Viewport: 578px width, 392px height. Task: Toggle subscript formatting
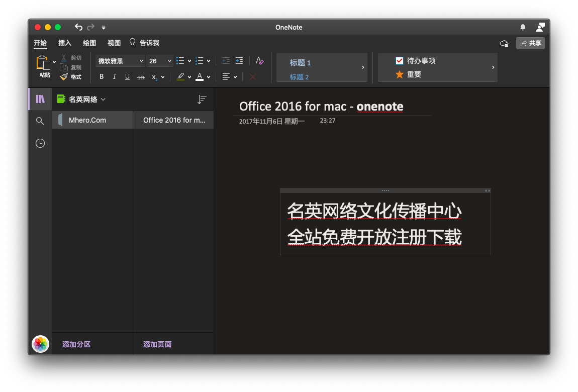(x=154, y=77)
